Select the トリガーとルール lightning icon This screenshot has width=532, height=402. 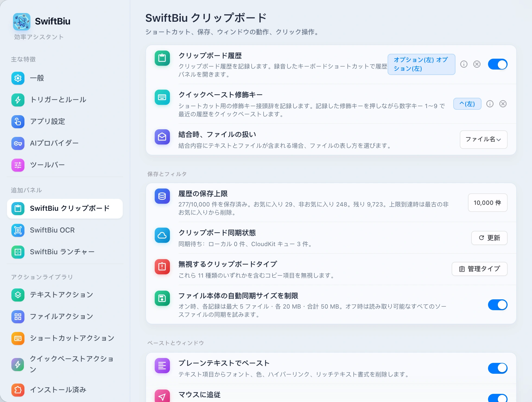[x=18, y=100]
